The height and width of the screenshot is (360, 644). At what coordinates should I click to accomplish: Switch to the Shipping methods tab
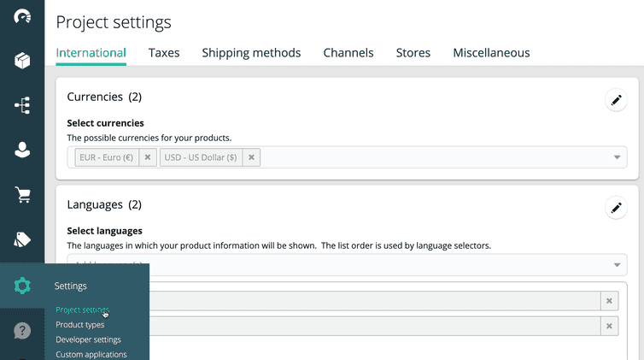[x=251, y=53]
